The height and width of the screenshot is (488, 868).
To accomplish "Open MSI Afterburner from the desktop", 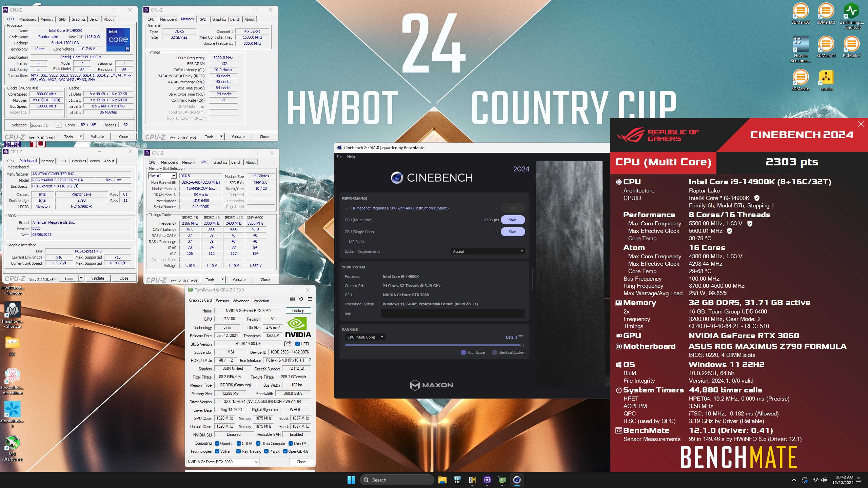I will [13, 448].
